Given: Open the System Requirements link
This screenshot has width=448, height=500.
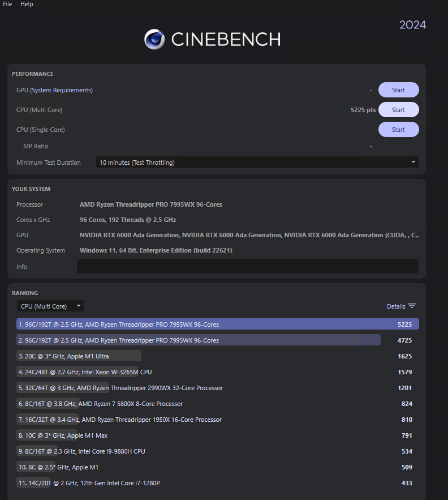Looking at the screenshot, I should tap(61, 90).
